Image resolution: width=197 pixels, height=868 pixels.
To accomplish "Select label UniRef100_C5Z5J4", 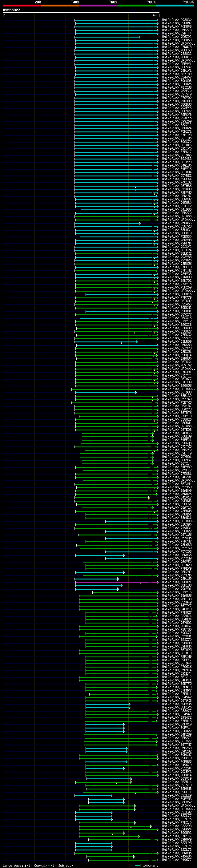I will 177,782.
